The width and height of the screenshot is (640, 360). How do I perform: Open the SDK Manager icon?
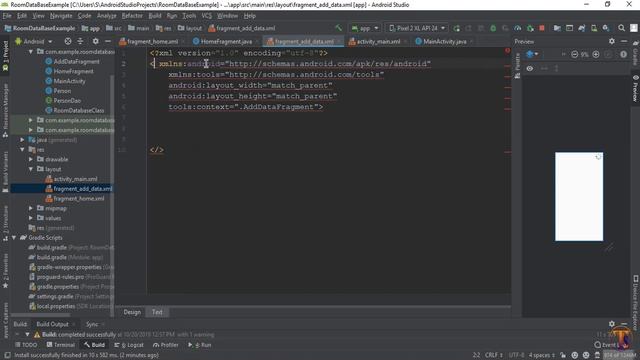point(606,28)
